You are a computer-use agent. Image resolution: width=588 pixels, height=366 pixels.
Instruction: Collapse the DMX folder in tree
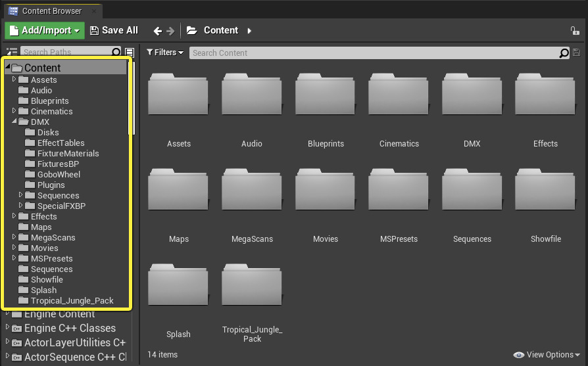coord(14,121)
